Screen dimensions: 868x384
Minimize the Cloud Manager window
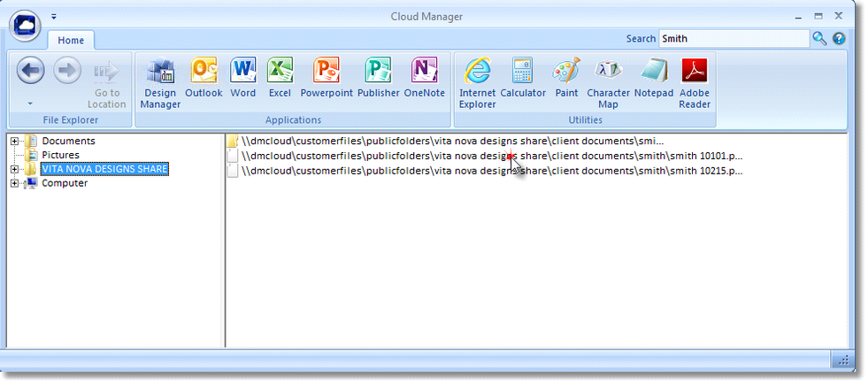[x=797, y=17]
